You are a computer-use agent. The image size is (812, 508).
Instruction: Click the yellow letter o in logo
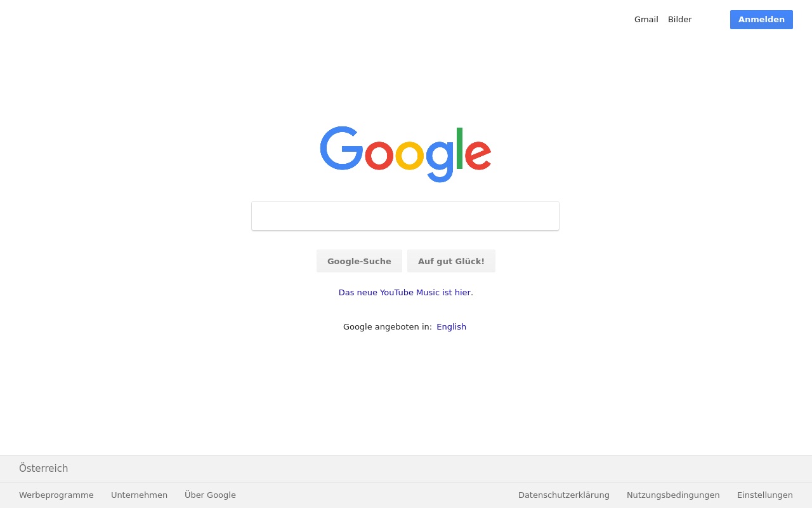[x=409, y=156]
